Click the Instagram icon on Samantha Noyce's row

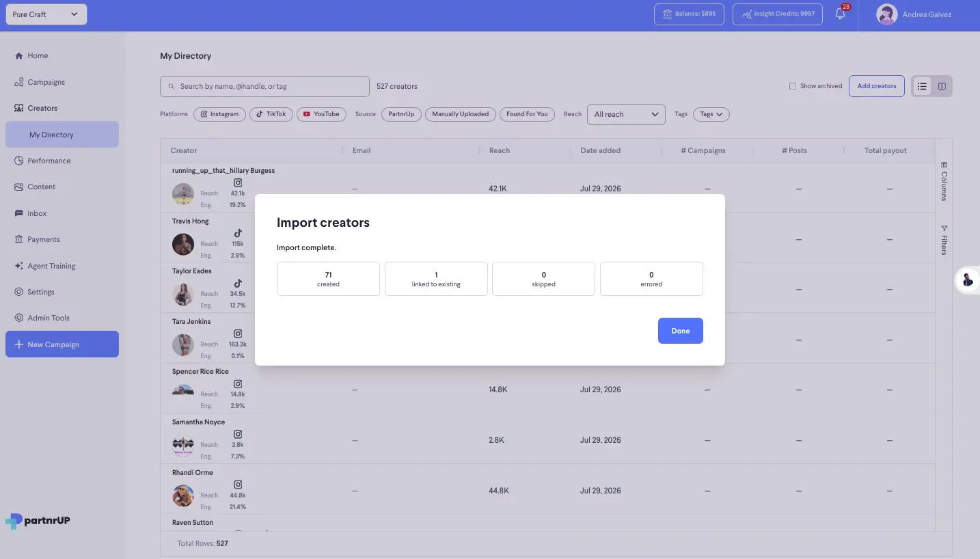pos(238,434)
